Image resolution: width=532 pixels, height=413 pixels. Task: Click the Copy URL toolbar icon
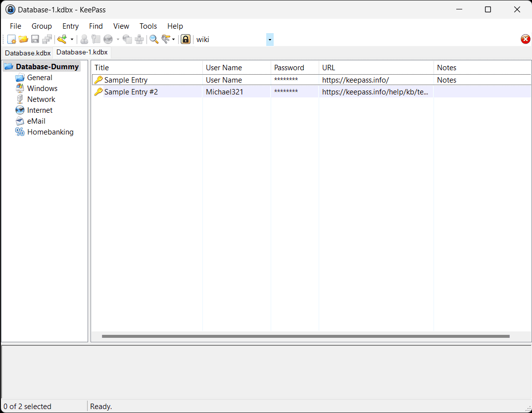[127, 40]
